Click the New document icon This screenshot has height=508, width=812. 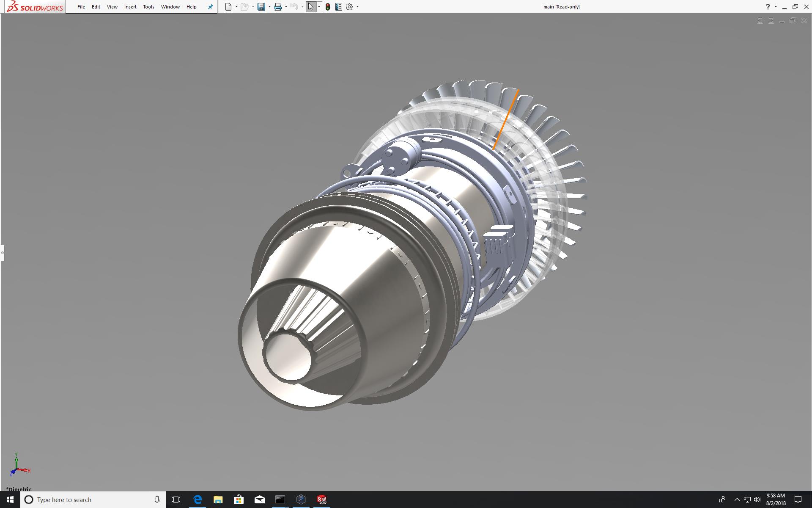(228, 7)
